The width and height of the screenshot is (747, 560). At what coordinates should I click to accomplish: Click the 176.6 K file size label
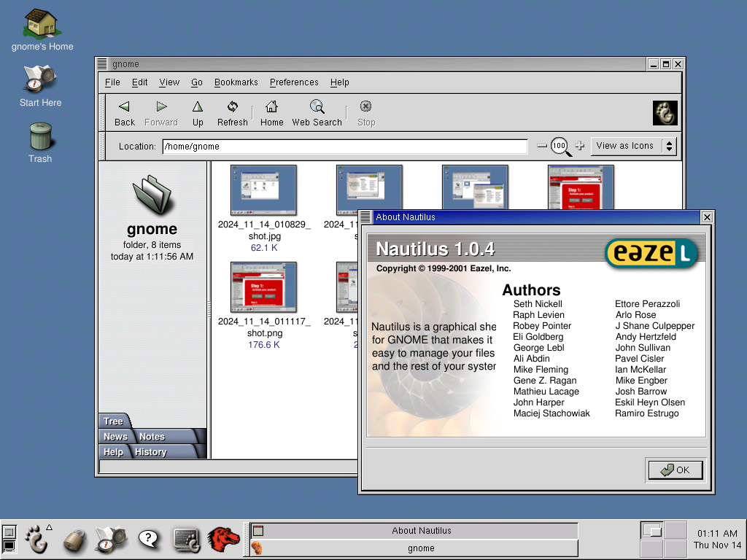click(264, 345)
